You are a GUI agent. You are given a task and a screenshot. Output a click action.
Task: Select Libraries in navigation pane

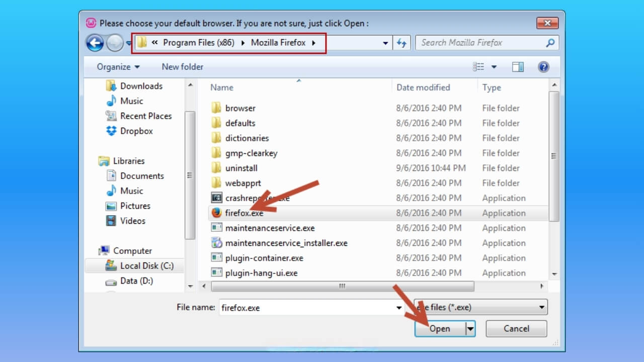129,161
